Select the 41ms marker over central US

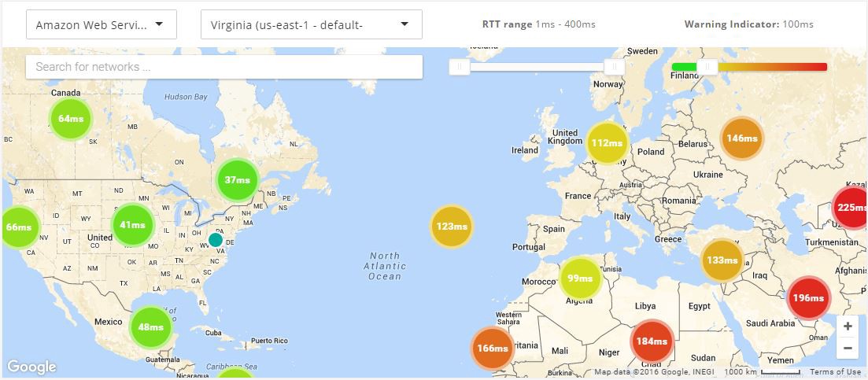click(x=133, y=225)
